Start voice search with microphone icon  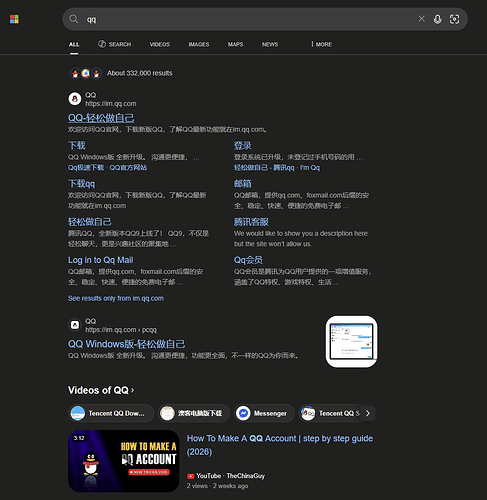(437, 19)
